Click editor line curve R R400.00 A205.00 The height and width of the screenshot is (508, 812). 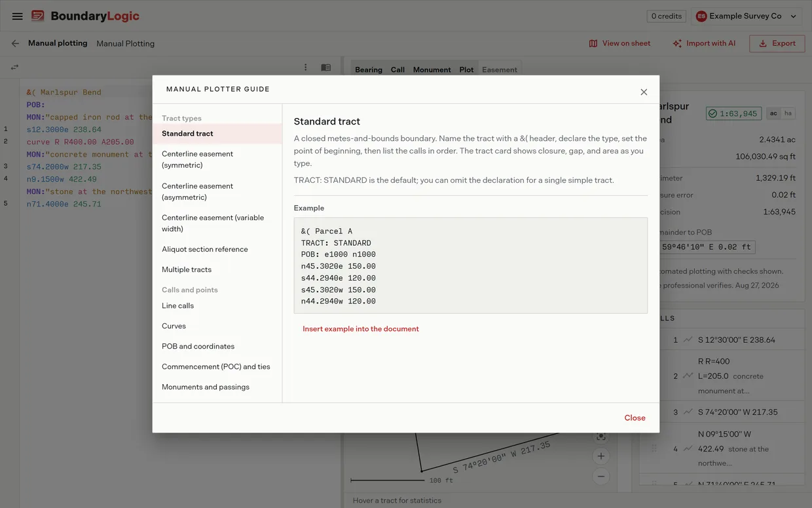[80, 142]
